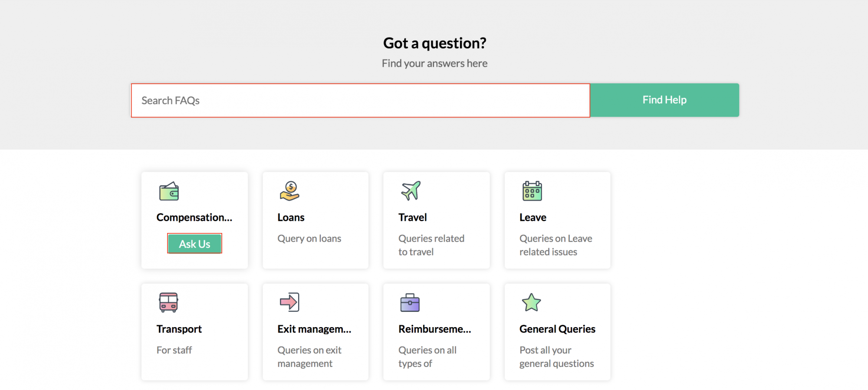Image resolution: width=868 pixels, height=390 pixels.
Task: Click the Transport bus icon
Action: 168,302
